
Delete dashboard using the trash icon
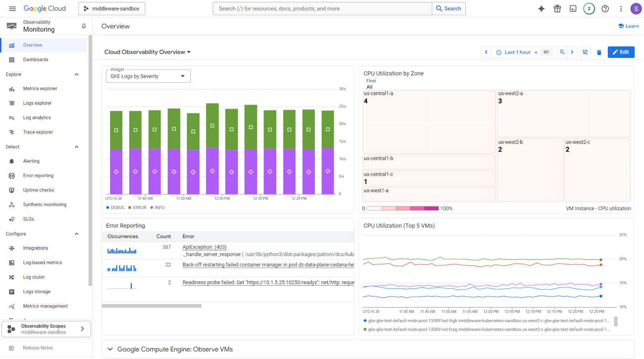coord(599,52)
